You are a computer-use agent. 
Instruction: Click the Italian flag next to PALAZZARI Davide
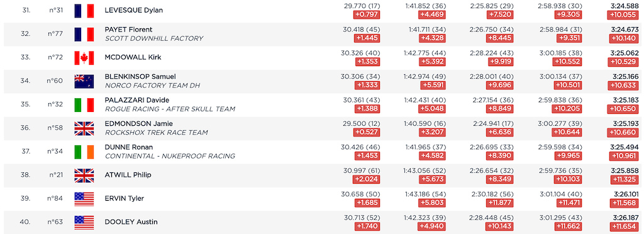point(84,104)
